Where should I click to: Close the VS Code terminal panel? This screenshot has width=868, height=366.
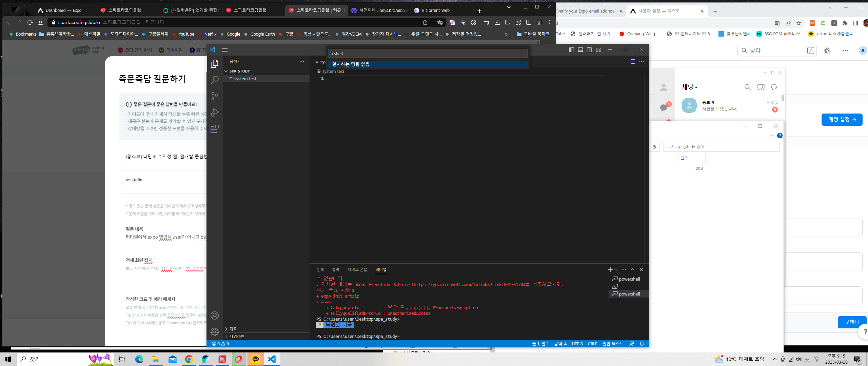[x=642, y=269]
